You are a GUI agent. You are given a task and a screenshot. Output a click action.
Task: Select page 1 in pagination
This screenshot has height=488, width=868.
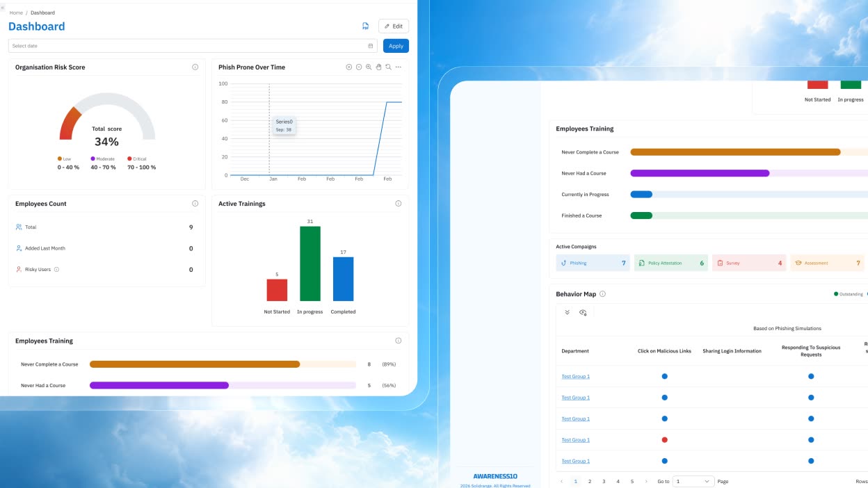575,481
